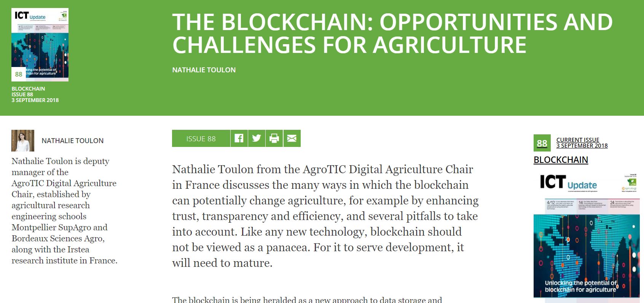Open the large ICT Update cover image

point(587,234)
